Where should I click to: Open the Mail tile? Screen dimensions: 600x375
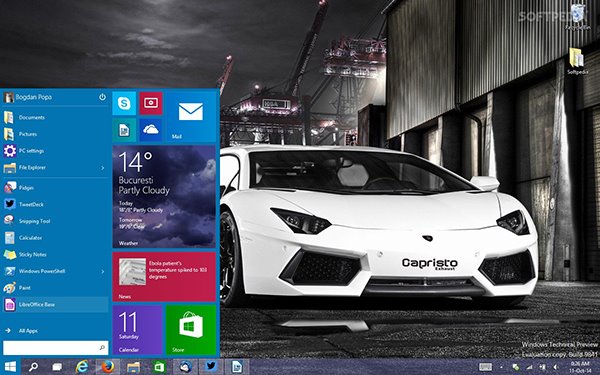(x=191, y=116)
